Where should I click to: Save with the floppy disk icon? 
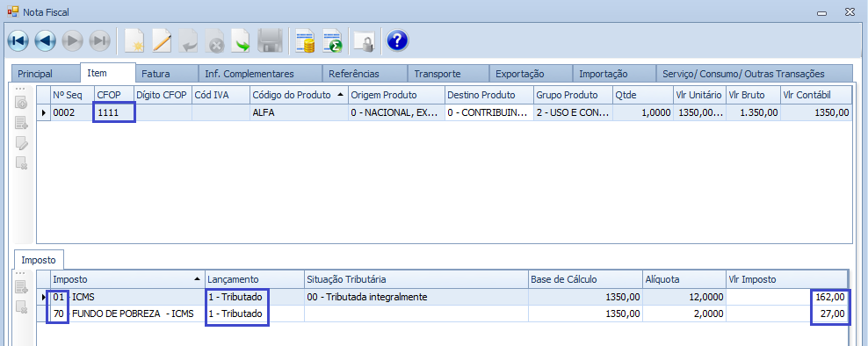coord(271,41)
